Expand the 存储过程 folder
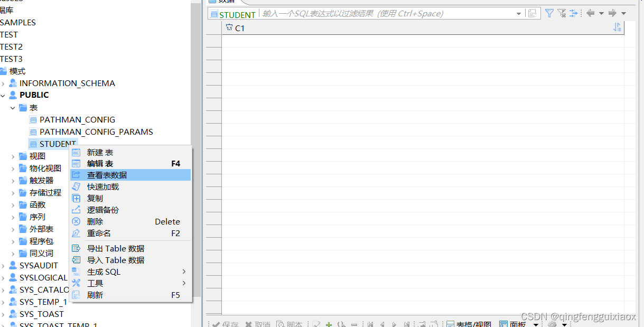 click(13, 193)
